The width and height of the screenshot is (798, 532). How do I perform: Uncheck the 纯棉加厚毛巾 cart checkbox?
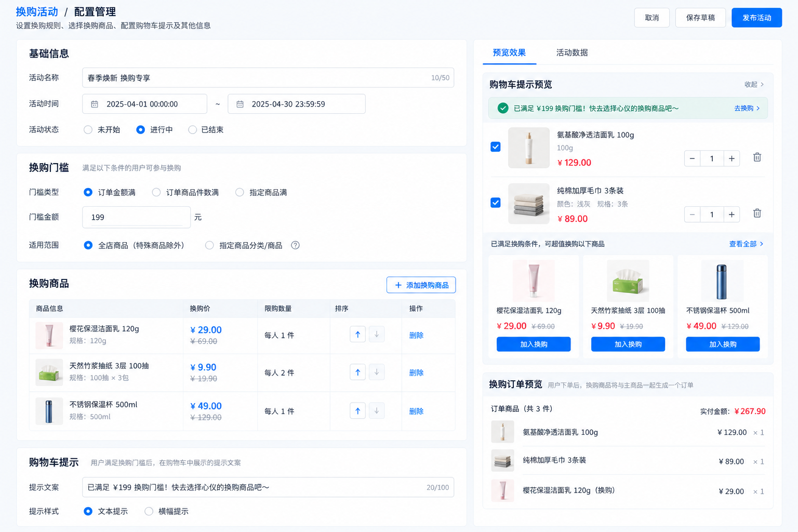[x=496, y=203]
